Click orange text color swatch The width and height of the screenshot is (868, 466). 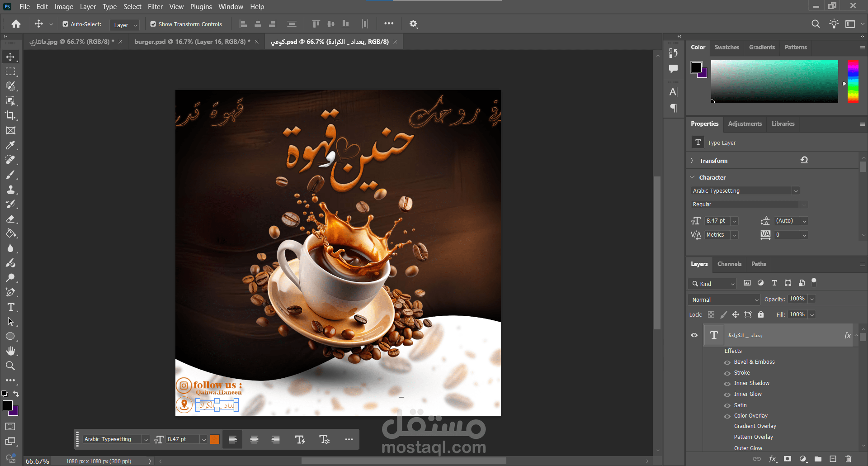215,439
